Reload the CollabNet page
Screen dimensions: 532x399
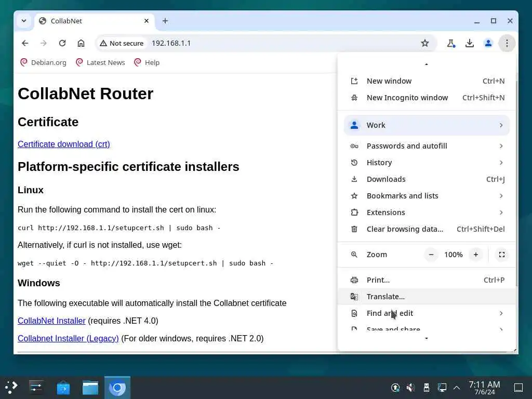62,43
